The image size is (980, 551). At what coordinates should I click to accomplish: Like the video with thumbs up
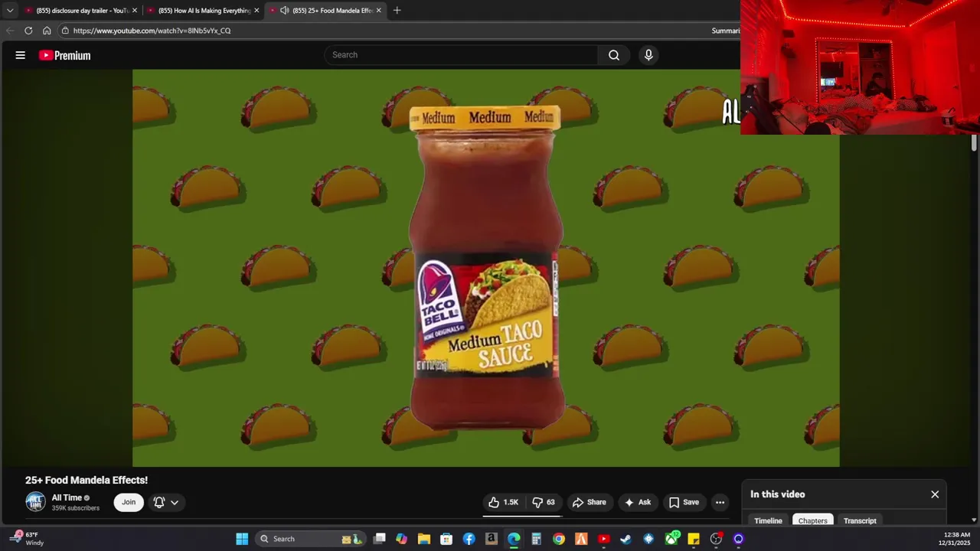coord(504,502)
